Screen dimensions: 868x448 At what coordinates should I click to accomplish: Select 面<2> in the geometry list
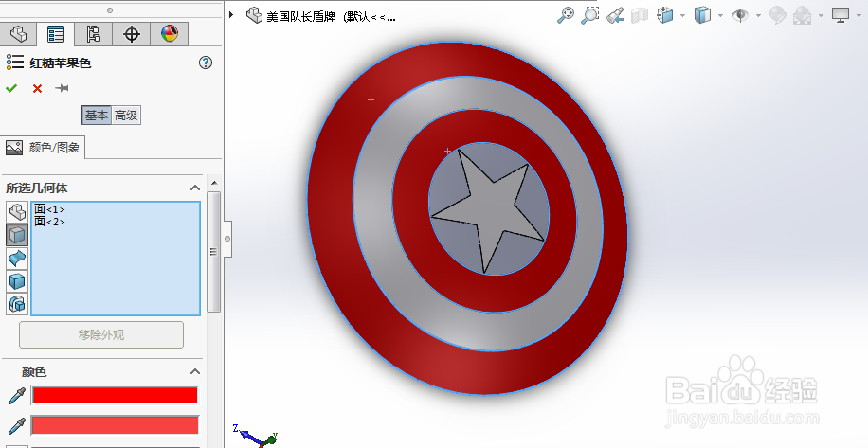click(49, 222)
